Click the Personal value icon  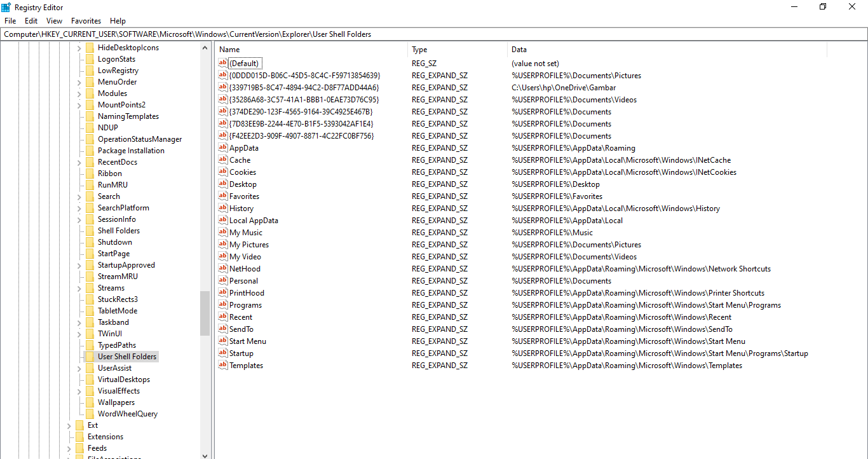(223, 280)
